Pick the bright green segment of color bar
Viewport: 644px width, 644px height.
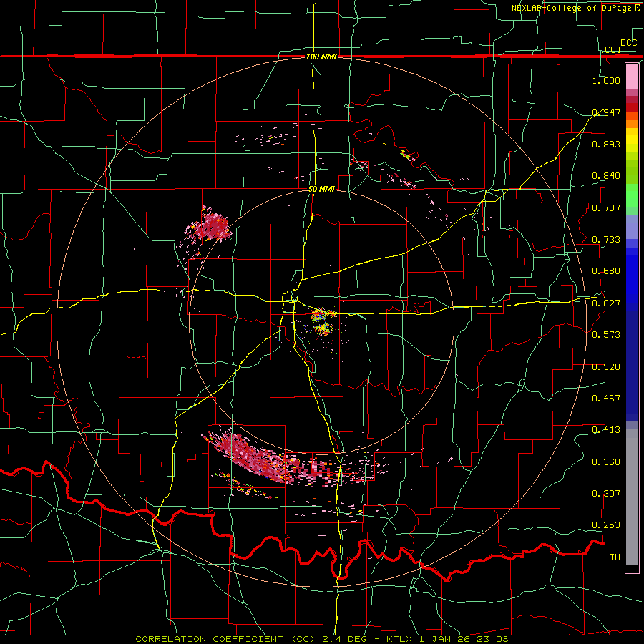(x=632, y=195)
